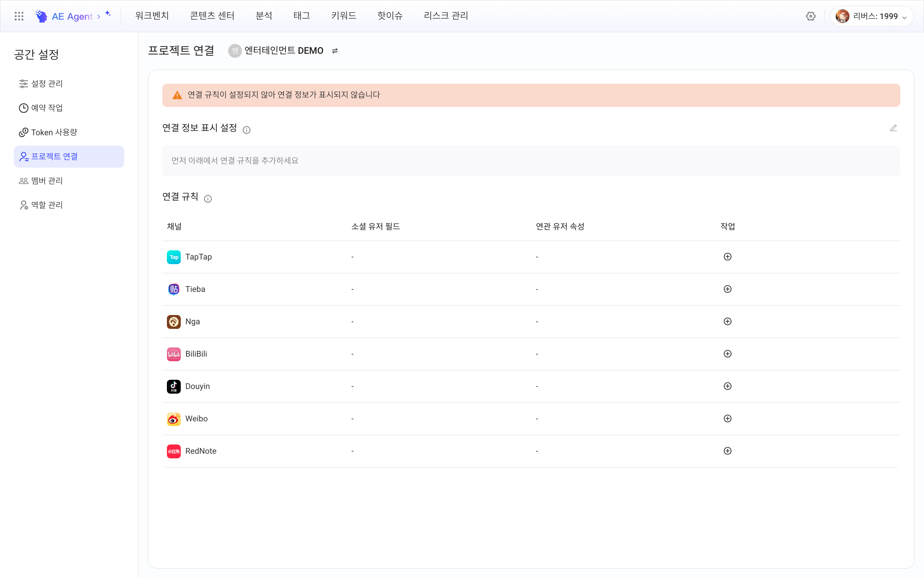Open the settings gear icon
This screenshot has height=578, width=924.
point(811,16)
